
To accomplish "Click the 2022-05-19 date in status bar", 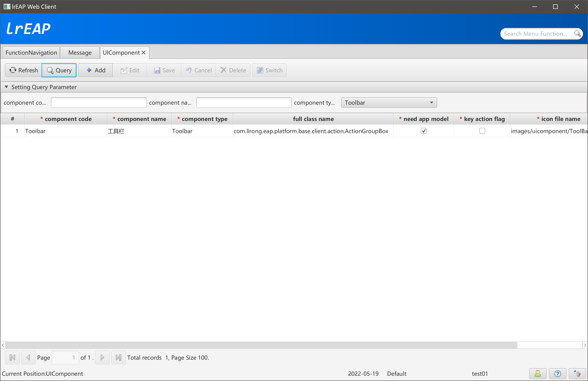I will point(363,373).
